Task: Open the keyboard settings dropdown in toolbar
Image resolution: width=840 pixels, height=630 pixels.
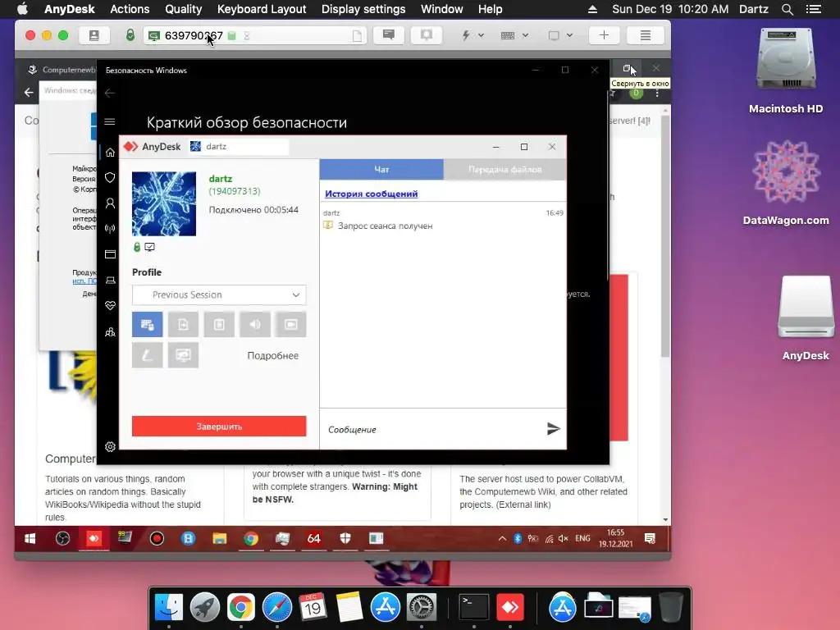Action: (514, 35)
